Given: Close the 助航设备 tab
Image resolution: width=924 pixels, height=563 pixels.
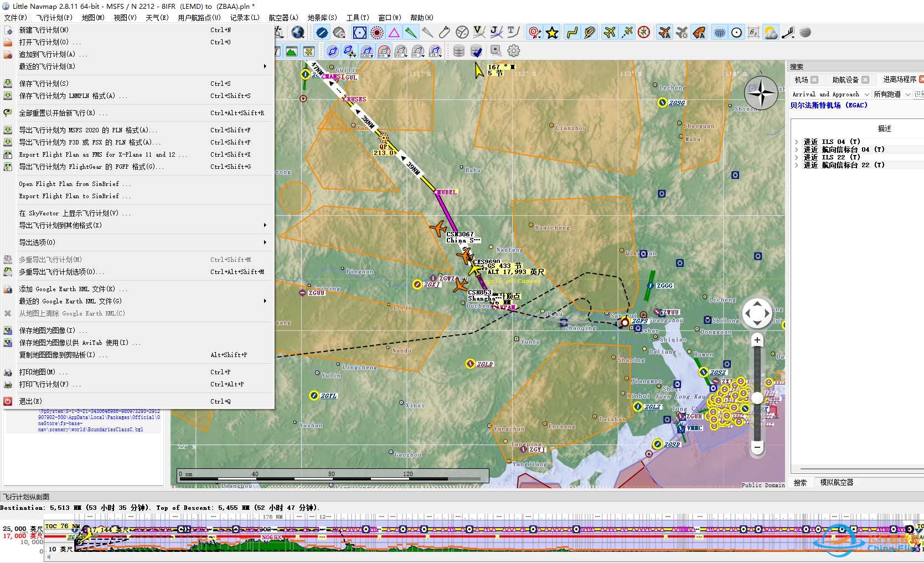Looking at the screenshot, I should pyautogui.click(x=865, y=80).
